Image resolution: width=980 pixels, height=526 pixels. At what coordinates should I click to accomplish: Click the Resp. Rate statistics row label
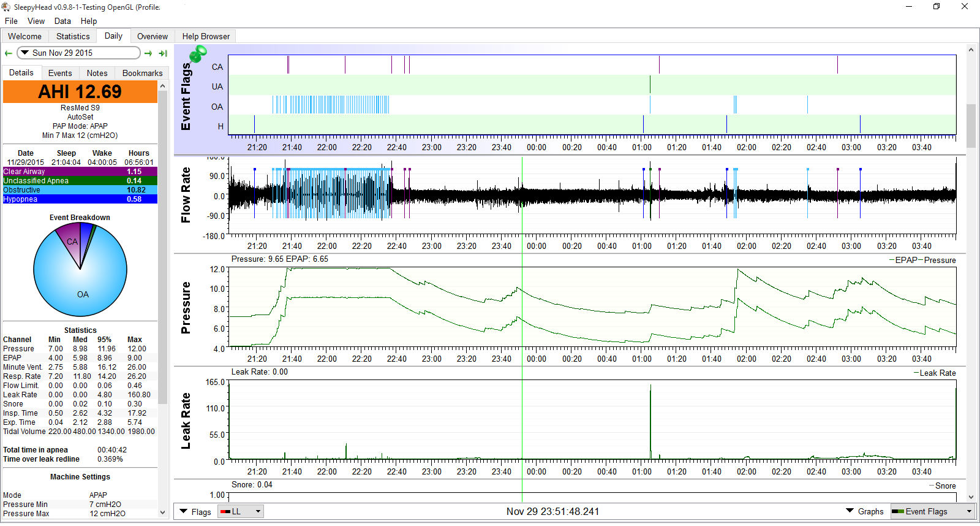tap(21, 376)
